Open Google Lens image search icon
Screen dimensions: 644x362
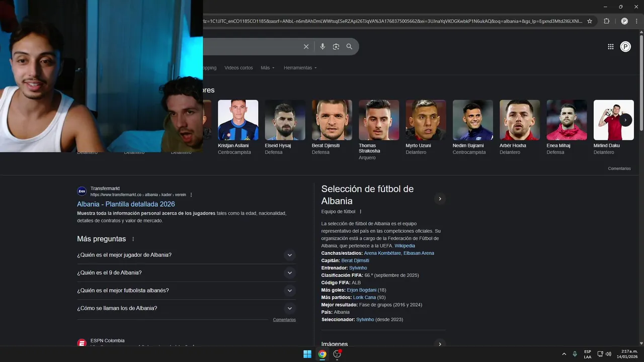(336, 47)
